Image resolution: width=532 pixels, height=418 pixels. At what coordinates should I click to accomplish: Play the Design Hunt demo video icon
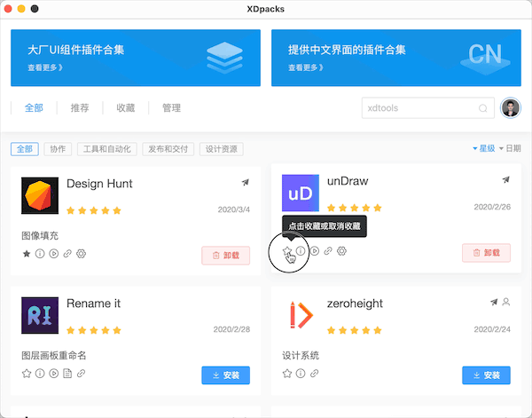pos(53,254)
